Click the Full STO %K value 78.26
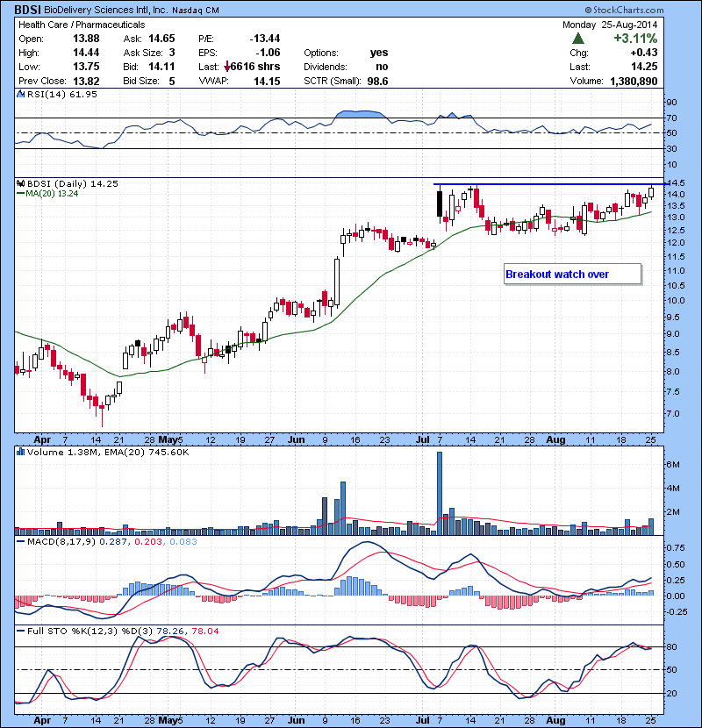This screenshot has width=702, height=728. pyautogui.click(x=169, y=631)
